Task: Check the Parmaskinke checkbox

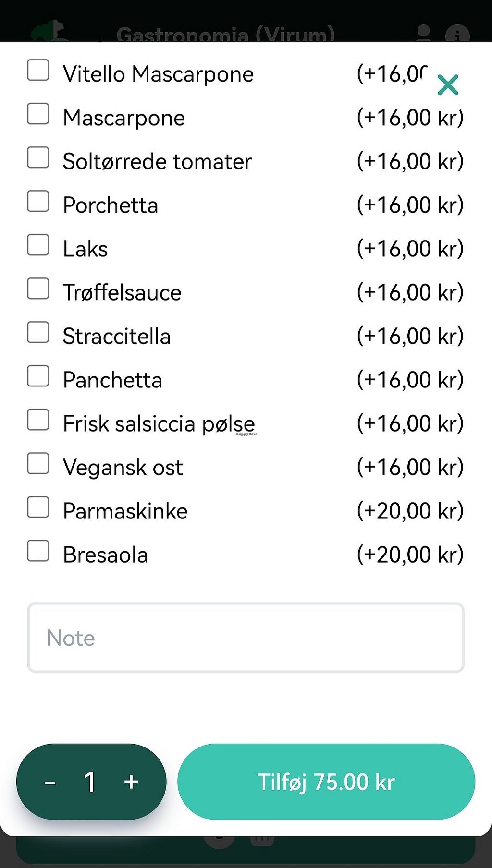Action: pyautogui.click(x=38, y=507)
